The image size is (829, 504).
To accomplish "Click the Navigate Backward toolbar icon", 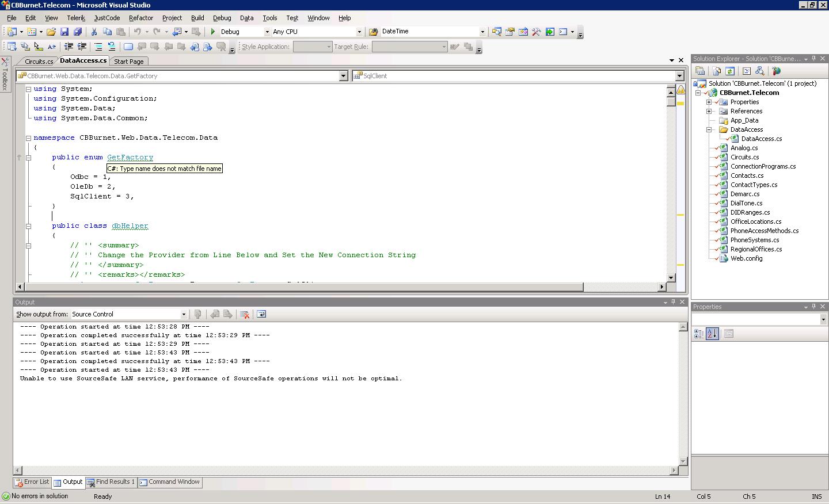I will click(177, 32).
